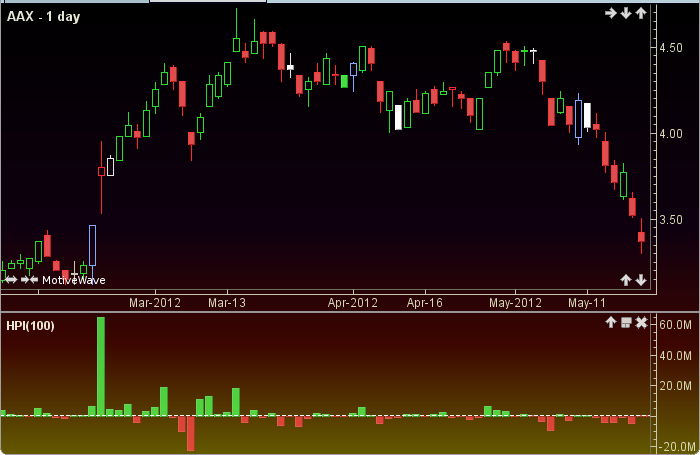Click the Apr-2012 date label
This screenshot has width=700, height=455.
click(353, 303)
